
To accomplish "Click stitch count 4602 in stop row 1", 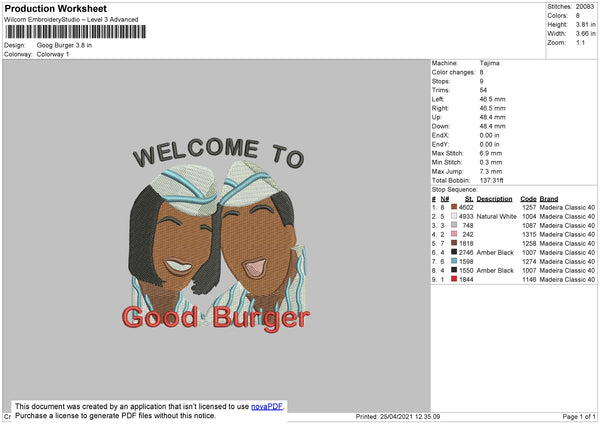I will click(x=466, y=207).
